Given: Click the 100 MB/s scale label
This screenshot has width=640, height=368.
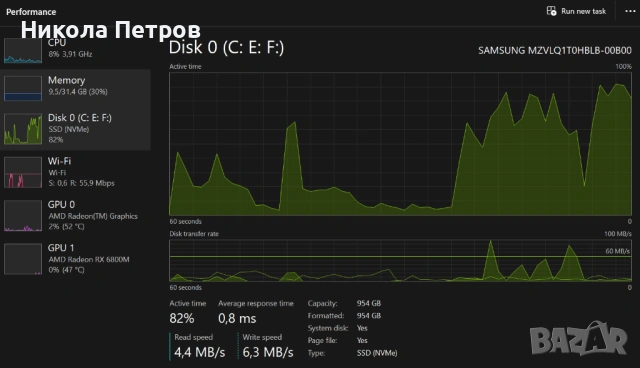Looking at the screenshot, I should pyautogui.click(x=618, y=234).
